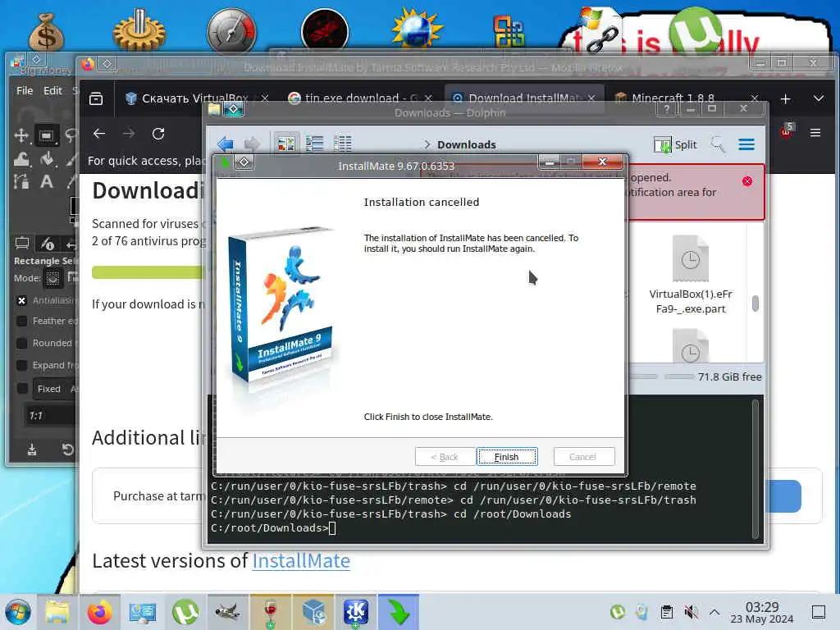The width and height of the screenshot is (840, 630).
Task: Go back in Dolphin file manager
Action: click(226, 144)
